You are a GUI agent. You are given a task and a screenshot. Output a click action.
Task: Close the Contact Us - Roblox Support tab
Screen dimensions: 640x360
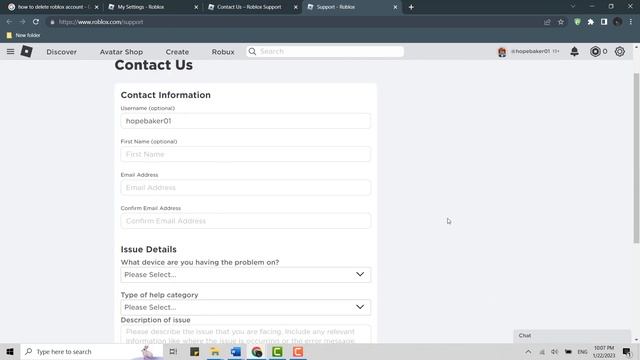tap(296, 7)
